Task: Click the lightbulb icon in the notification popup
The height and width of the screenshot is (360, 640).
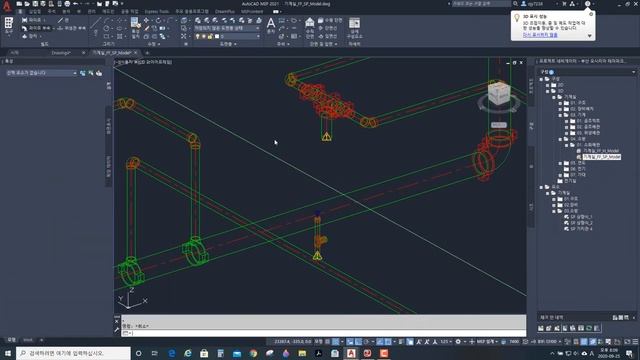Action: coord(517,18)
